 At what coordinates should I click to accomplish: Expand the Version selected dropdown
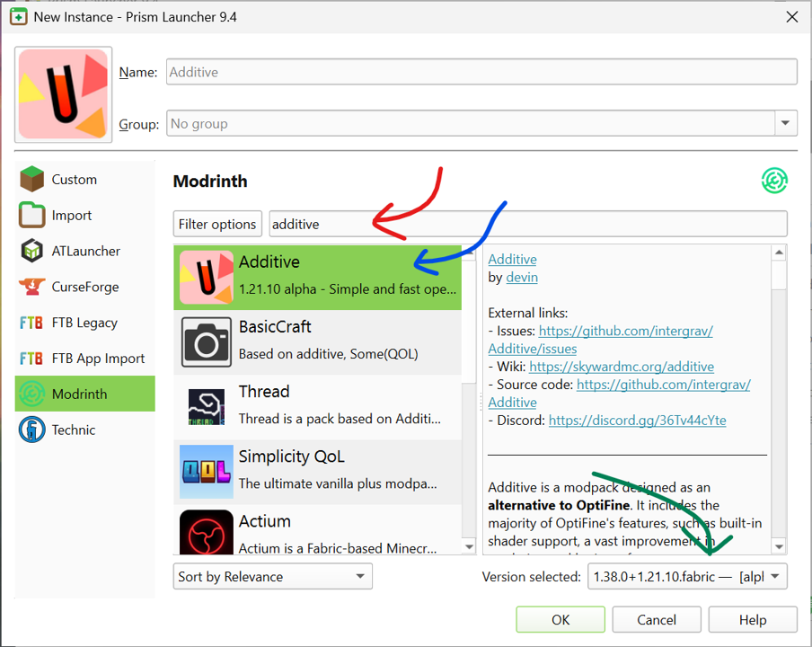[x=687, y=576]
